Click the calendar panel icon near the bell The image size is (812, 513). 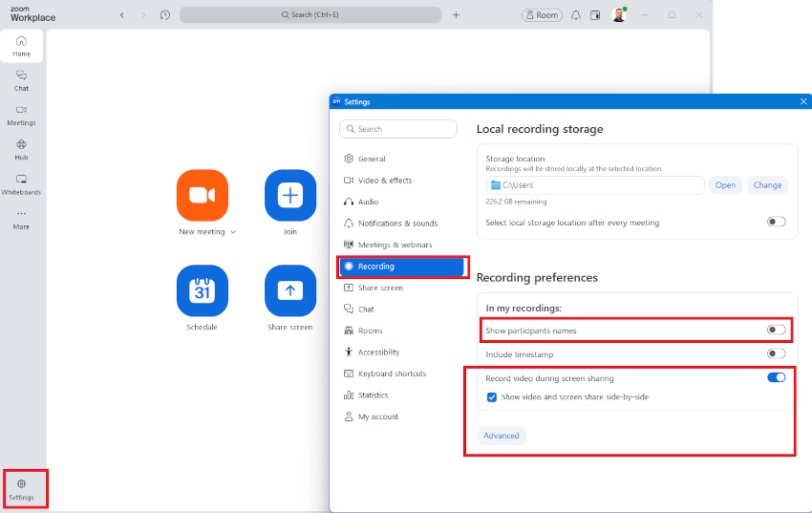click(x=595, y=15)
